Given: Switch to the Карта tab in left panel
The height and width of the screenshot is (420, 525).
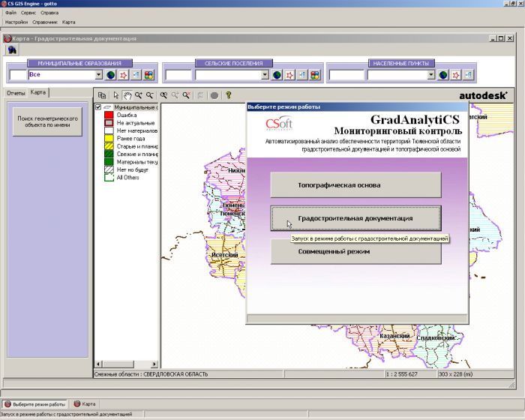Looking at the screenshot, I should pos(38,92).
